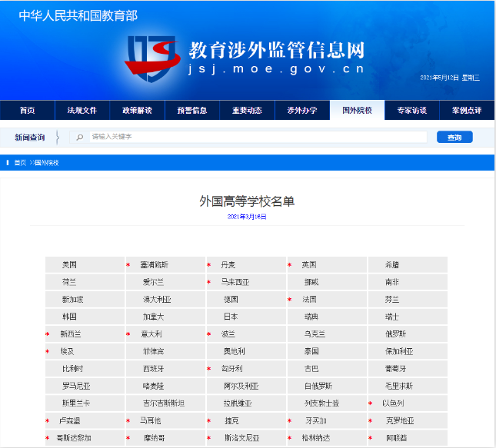View the 瑞士 university list

pyautogui.click(x=392, y=317)
